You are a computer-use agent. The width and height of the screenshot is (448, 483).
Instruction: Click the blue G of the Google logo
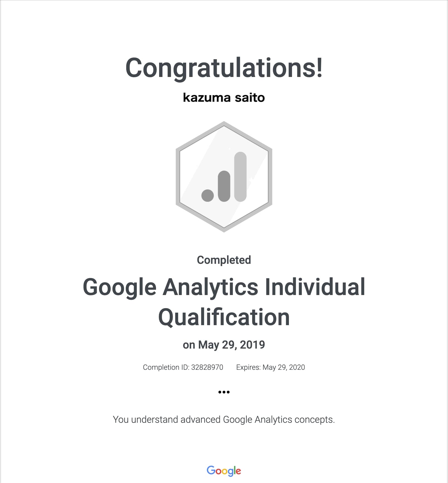(x=211, y=470)
